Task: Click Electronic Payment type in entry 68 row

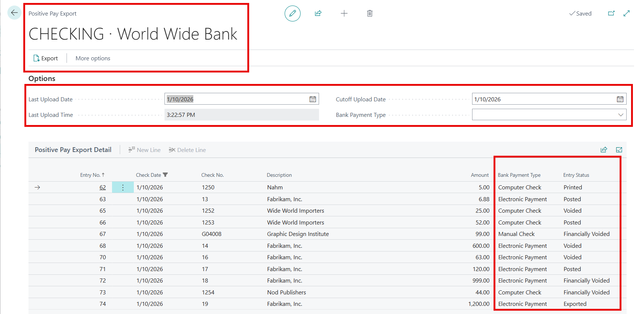Action: 522,246
